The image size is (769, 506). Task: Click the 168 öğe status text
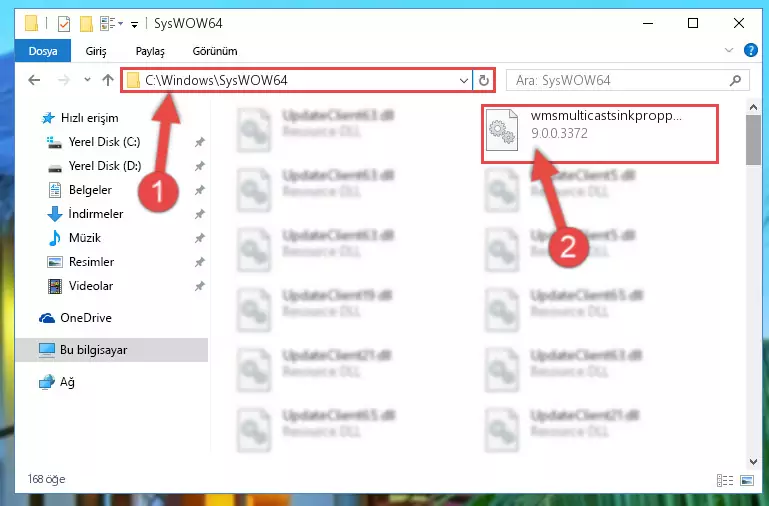coord(46,479)
